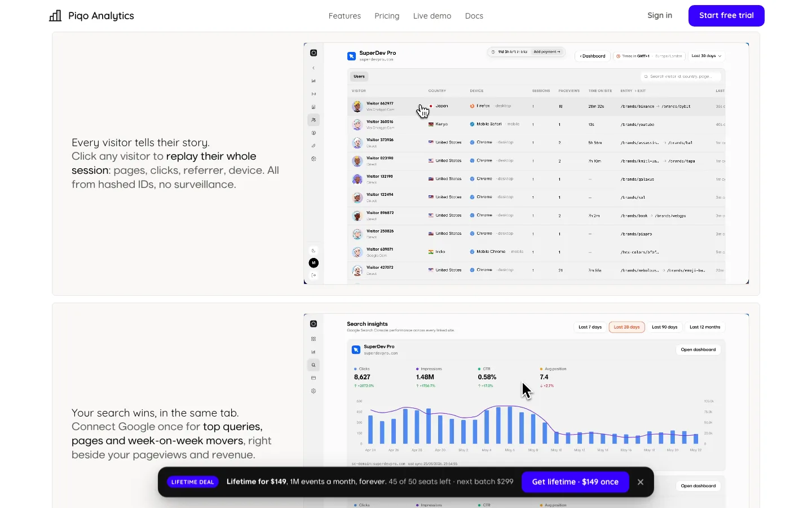812x508 pixels.
Task: Click the Visitor 373926 row name
Action: 380,140
